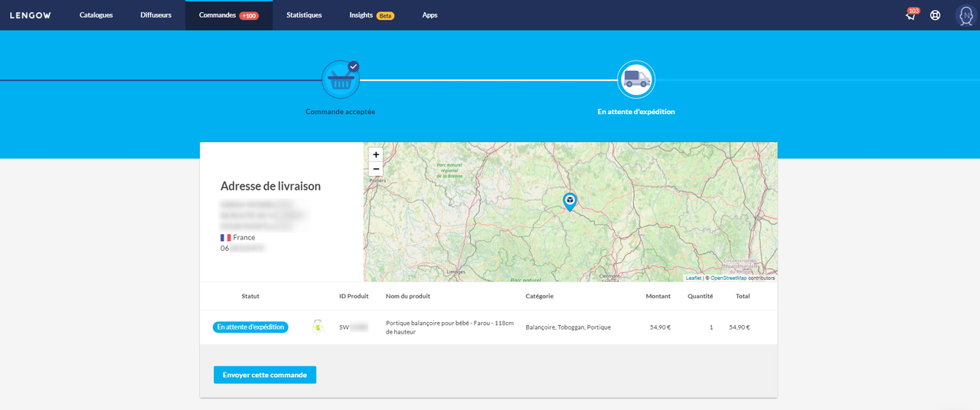Click the delivery truck step icon
Image resolution: width=980 pixels, height=410 pixels.
(x=636, y=80)
